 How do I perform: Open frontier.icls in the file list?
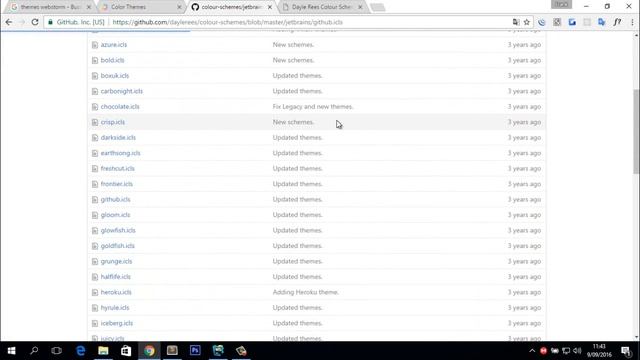coord(117,184)
